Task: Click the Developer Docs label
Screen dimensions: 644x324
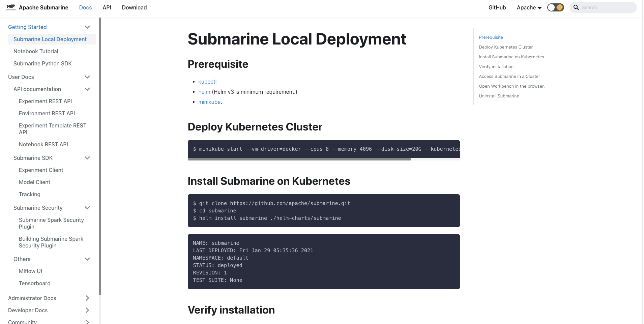Action: pos(28,310)
